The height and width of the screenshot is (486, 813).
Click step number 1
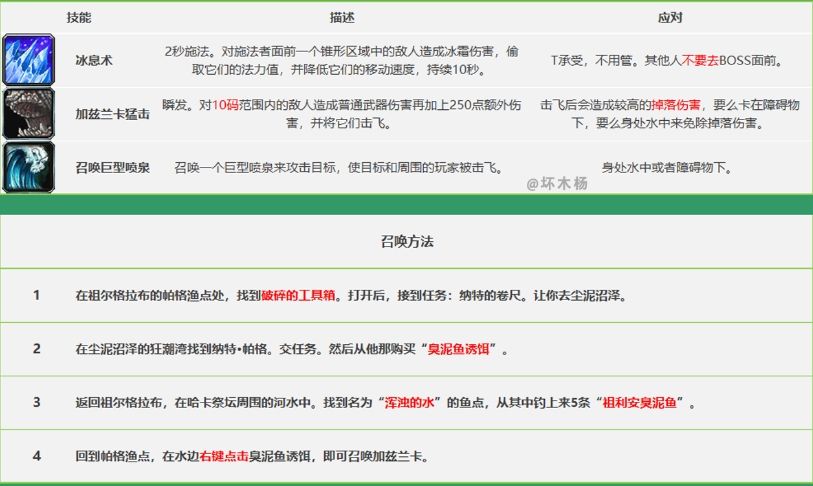coord(36,295)
